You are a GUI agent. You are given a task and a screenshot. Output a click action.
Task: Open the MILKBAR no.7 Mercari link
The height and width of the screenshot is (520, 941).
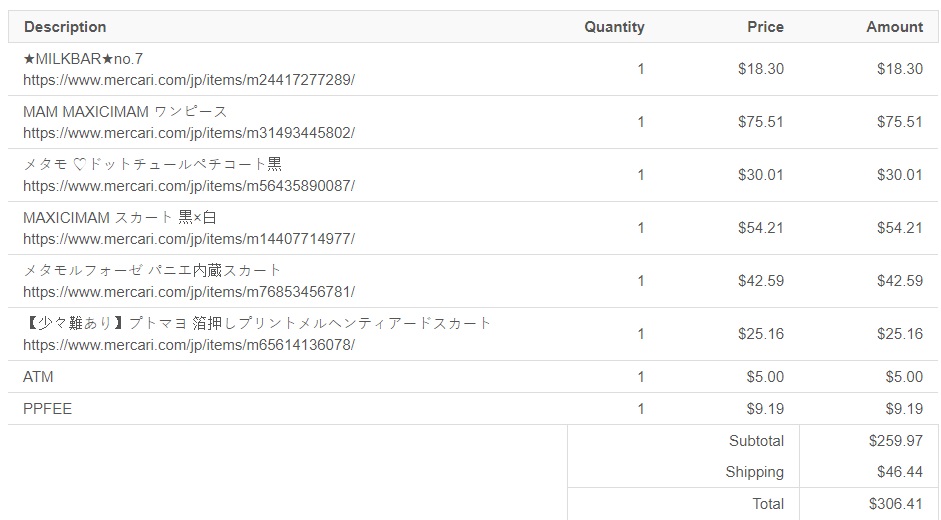pyautogui.click(x=189, y=80)
